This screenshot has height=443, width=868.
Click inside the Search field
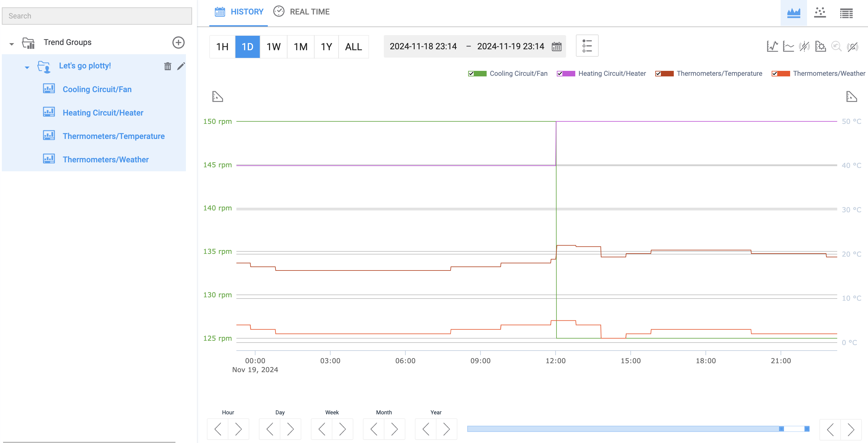tap(97, 16)
